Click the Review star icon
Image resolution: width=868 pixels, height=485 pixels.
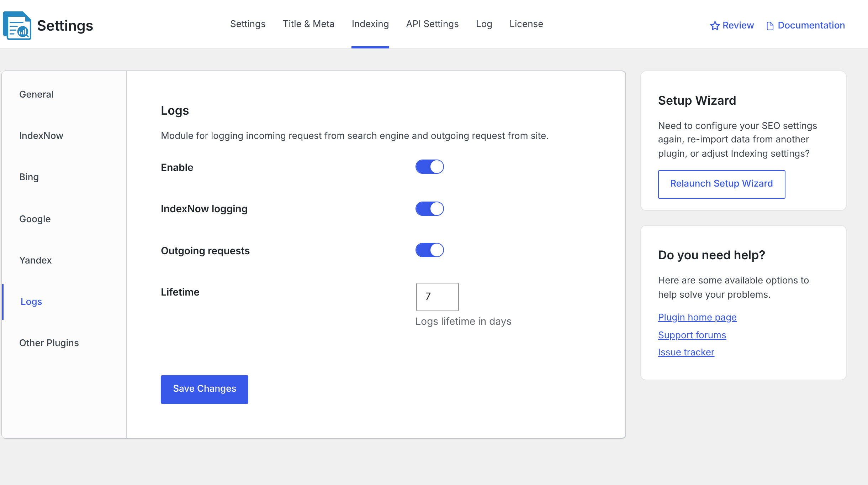(715, 26)
